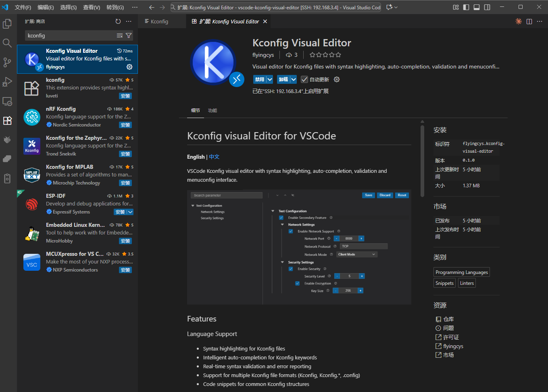Open the 仓库 repository resource link
This screenshot has width=548, height=392.
[448, 319]
